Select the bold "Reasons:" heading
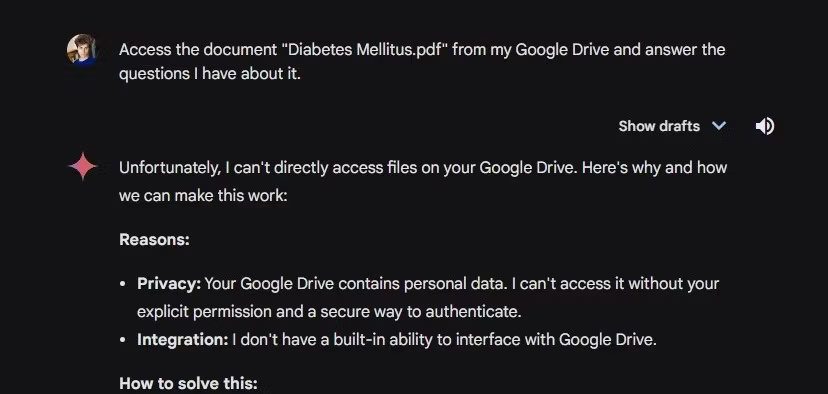Viewport: 828px width, 394px height. (x=154, y=240)
